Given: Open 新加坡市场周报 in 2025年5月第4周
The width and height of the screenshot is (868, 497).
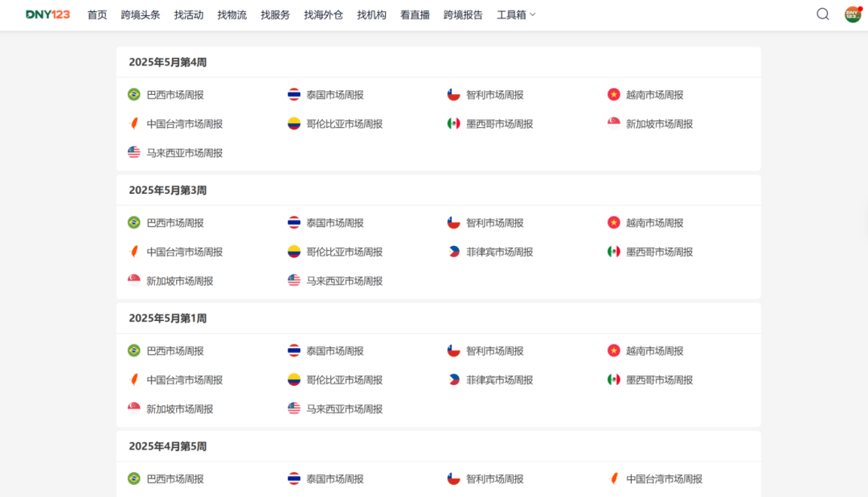Looking at the screenshot, I should point(659,124).
